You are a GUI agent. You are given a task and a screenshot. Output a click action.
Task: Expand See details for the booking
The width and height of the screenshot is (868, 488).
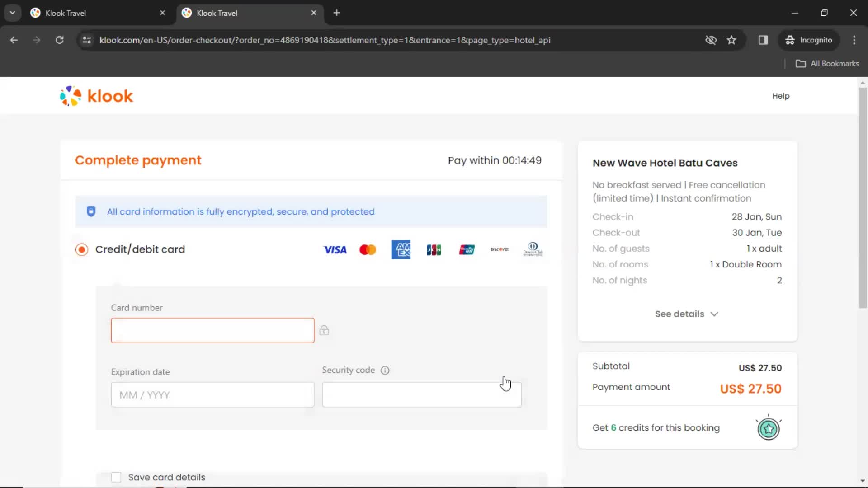tap(687, 314)
